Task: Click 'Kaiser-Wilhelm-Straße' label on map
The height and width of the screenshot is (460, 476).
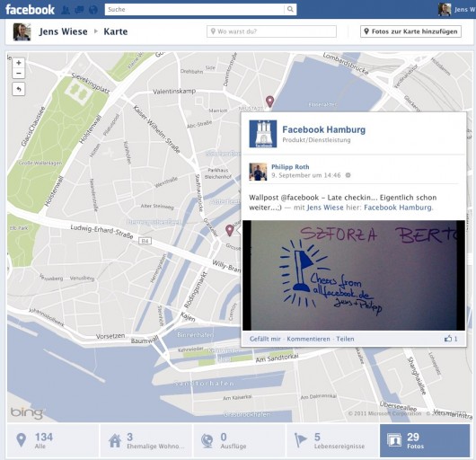Action: [x=156, y=129]
